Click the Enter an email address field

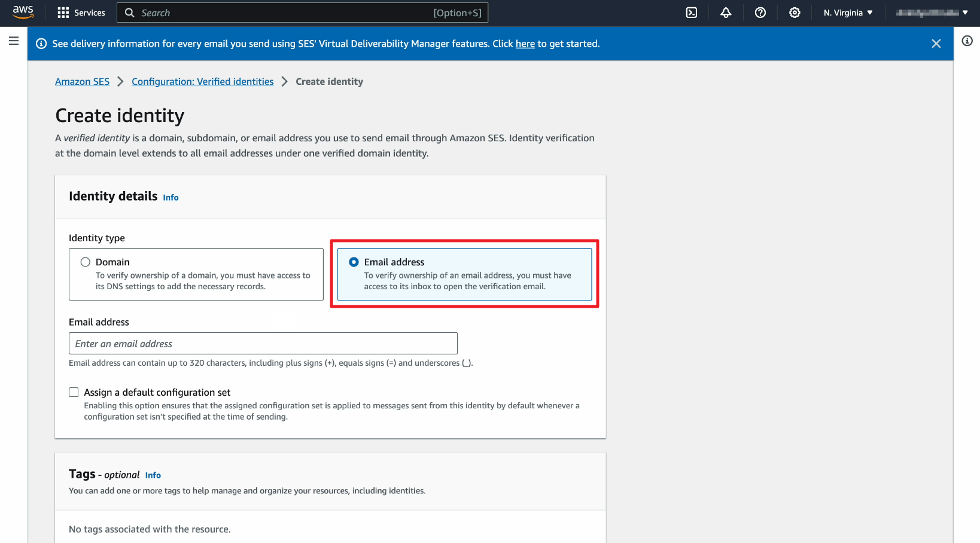[263, 344]
